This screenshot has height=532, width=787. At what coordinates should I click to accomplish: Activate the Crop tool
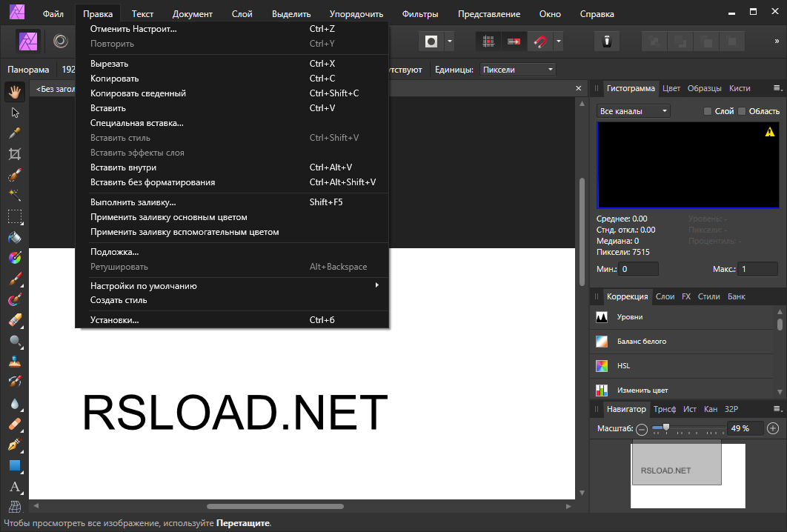pos(15,154)
